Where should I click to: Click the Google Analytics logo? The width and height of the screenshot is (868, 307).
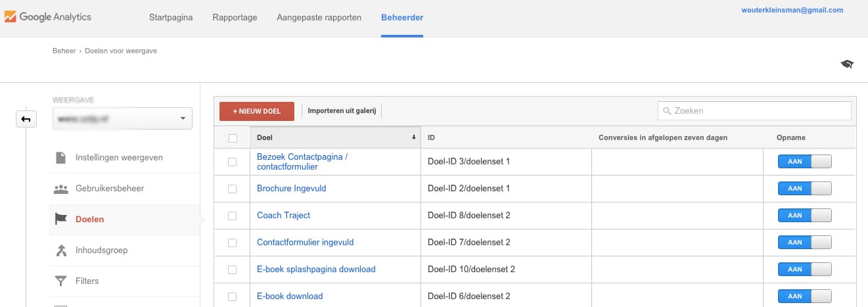point(47,17)
